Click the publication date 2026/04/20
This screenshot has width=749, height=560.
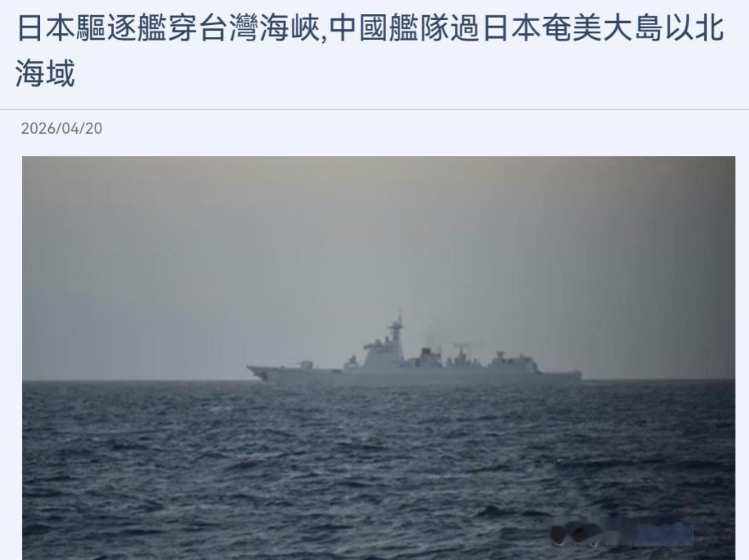point(61,128)
